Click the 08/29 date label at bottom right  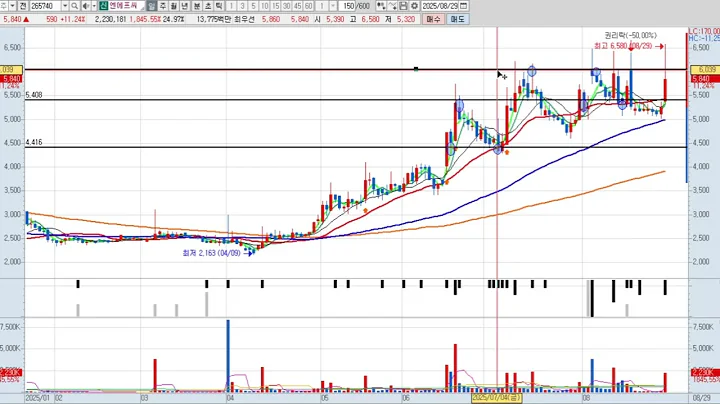pyautogui.click(x=701, y=398)
